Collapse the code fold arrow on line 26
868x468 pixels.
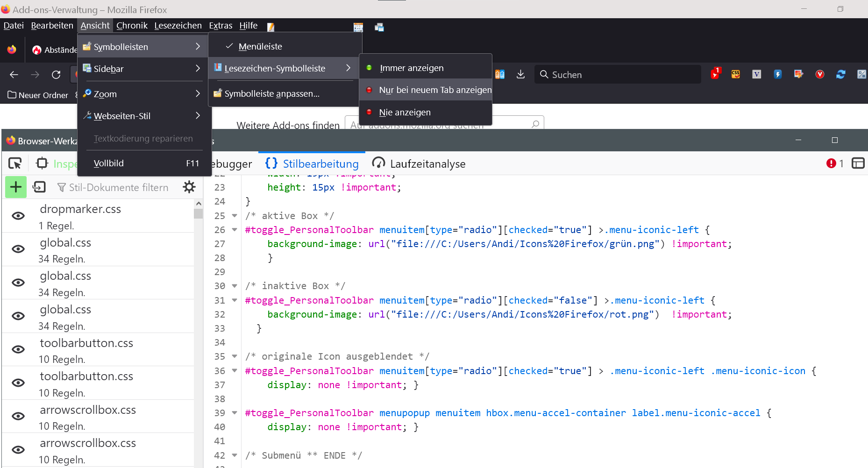[235, 230]
